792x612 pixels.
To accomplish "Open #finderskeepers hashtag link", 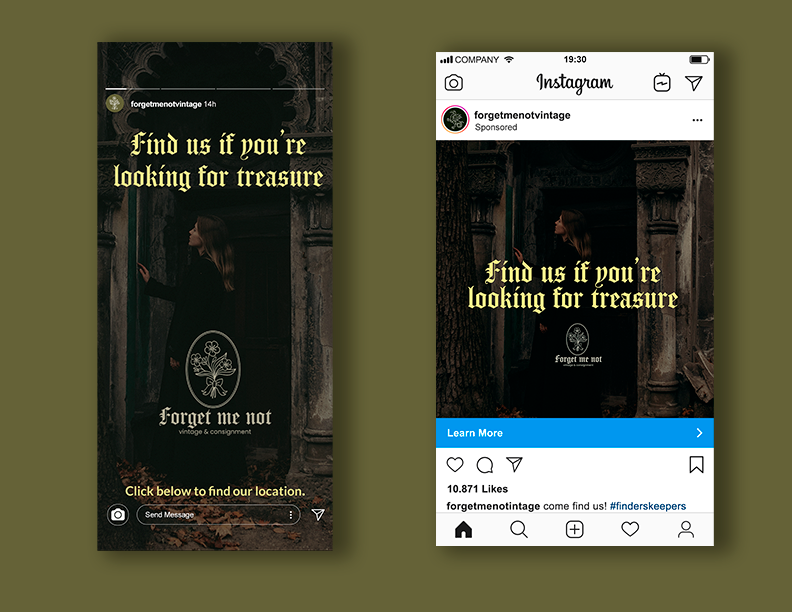I will pyautogui.click(x=648, y=506).
